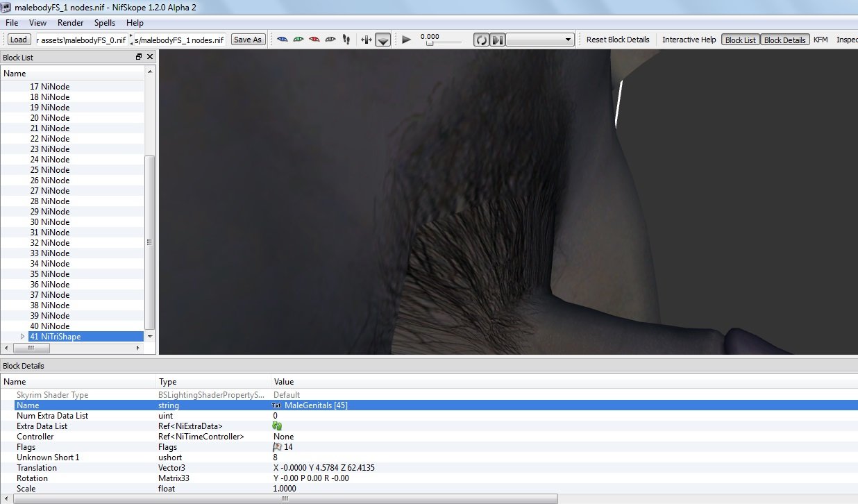This screenshot has width=858, height=504.
Task: Click Interactive Help
Action: (x=689, y=40)
